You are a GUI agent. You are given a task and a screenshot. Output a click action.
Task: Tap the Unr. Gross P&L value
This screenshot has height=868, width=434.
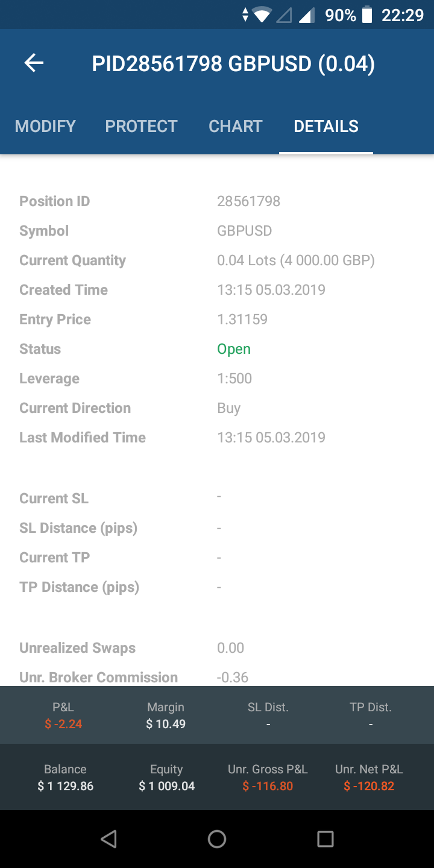pyautogui.click(x=268, y=786)
